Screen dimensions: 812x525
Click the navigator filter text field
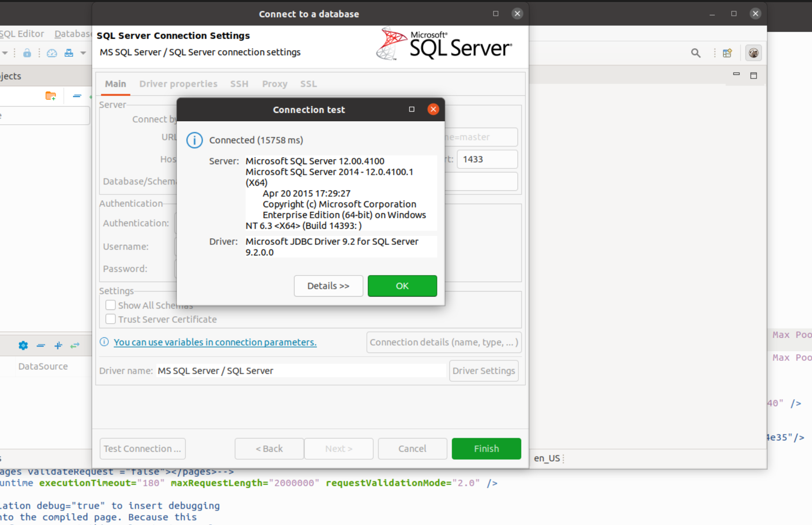pyautogui.click(x=45, y=116)
